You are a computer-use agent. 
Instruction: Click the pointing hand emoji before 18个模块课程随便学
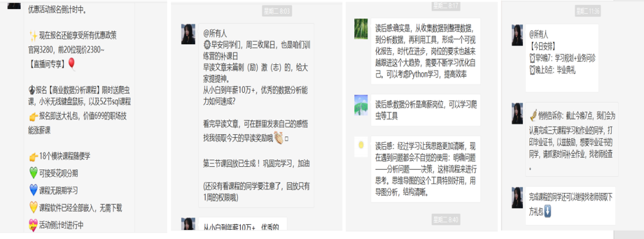pos(33,157)
